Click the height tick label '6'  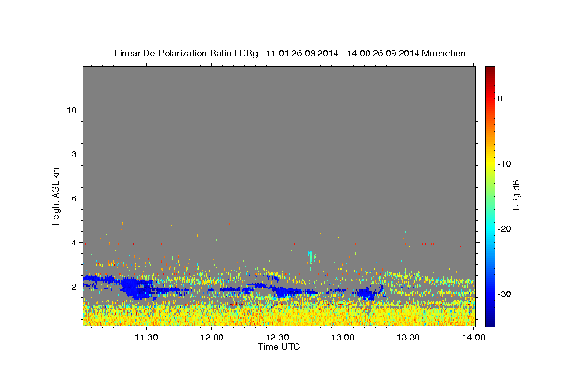tap(74, 198)
